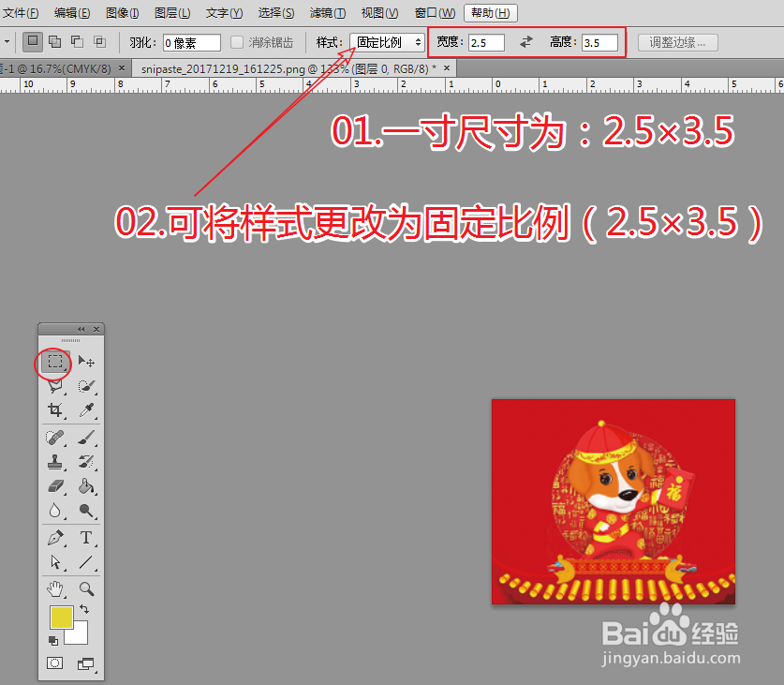Open the 视图(V) menu
The width and height of the screenshot is (784, 685).
click(379, 13)
